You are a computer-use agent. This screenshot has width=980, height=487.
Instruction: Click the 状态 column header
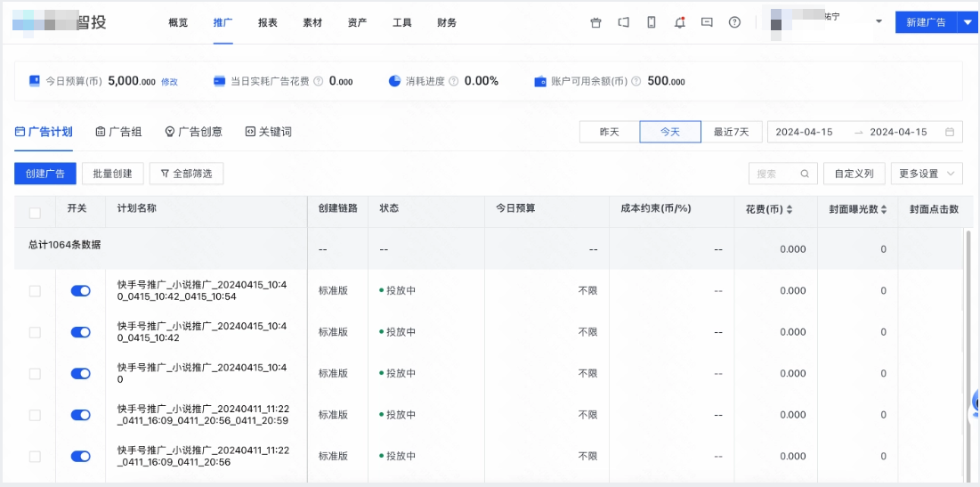(389, 208)
